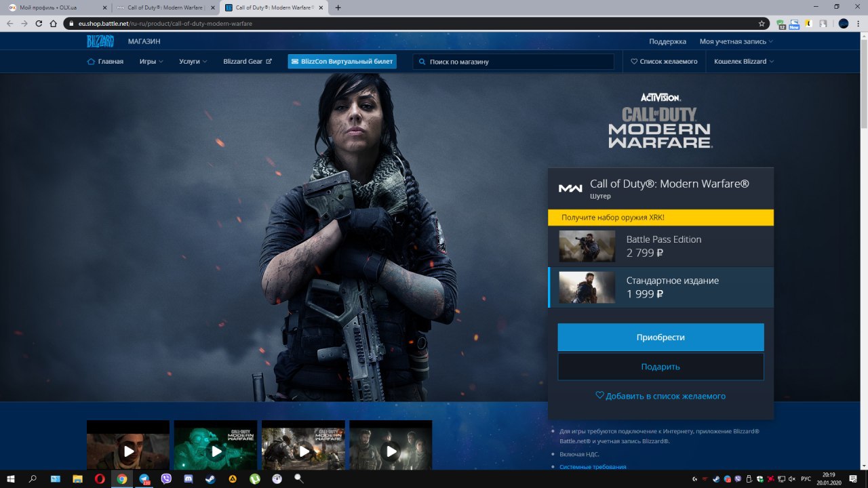This screenshot has width=868, height=488.
Task: Bookmark this page with star icon
Action: click(x=762, y=23)
